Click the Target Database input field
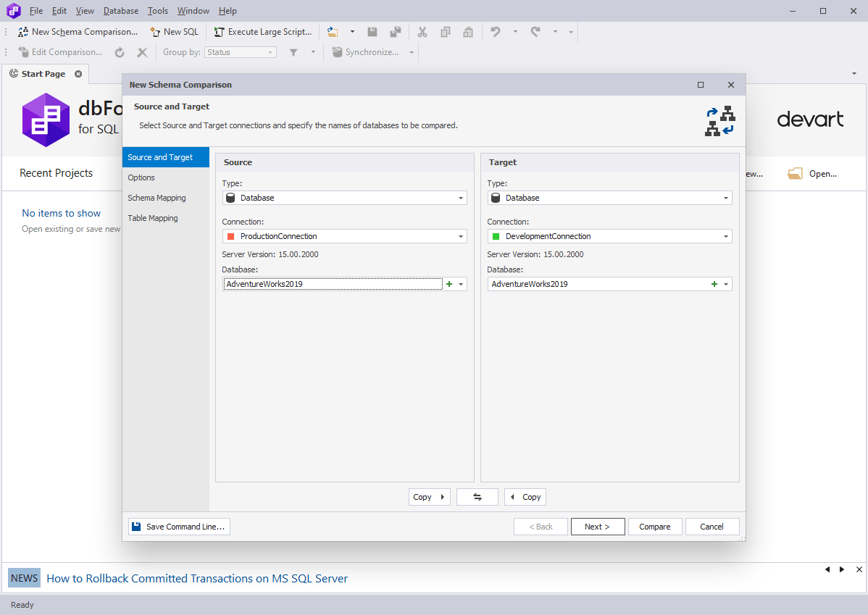This screenshot has width=868, height=615. tap(598, 284)
